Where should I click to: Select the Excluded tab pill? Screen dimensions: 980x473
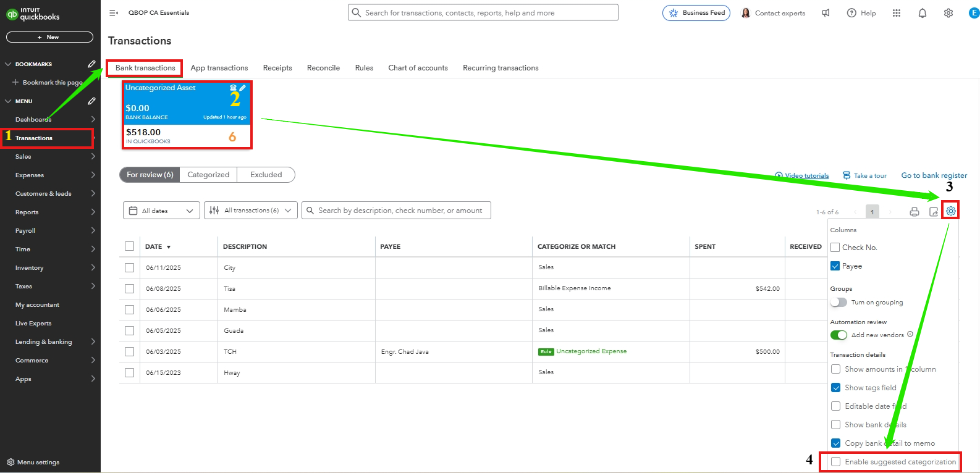click(266, 175)
